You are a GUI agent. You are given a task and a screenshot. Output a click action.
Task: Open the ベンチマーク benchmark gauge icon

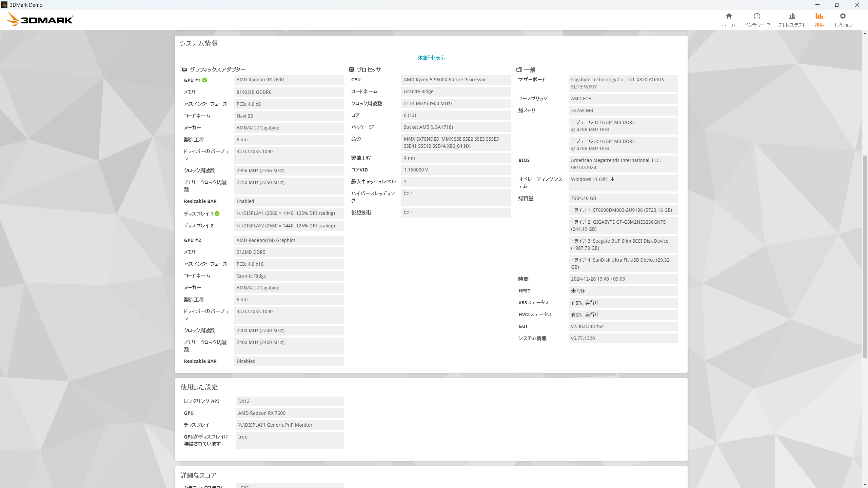coord(757,16)
